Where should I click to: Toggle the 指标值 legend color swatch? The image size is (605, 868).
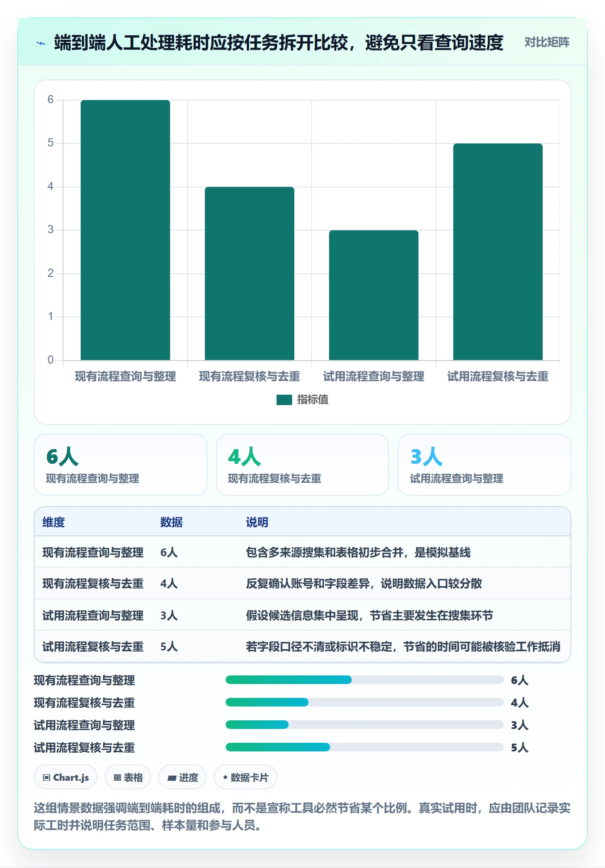click(x=284, y=400)
